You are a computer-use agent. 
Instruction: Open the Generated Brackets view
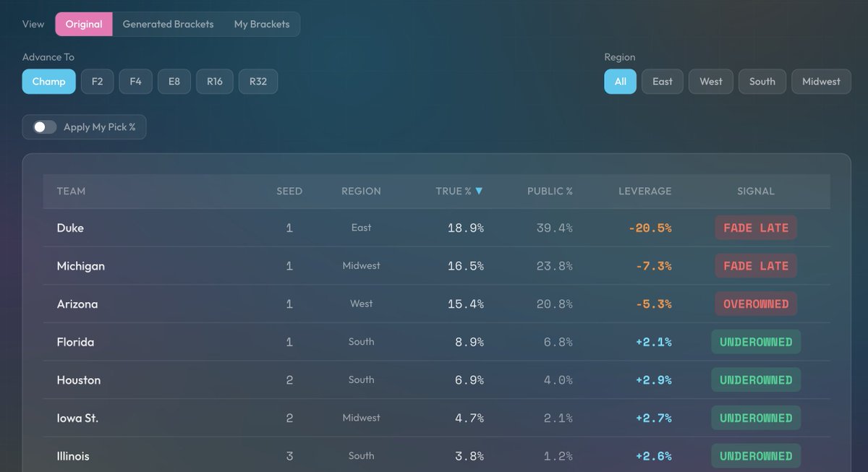coord(168,24)
